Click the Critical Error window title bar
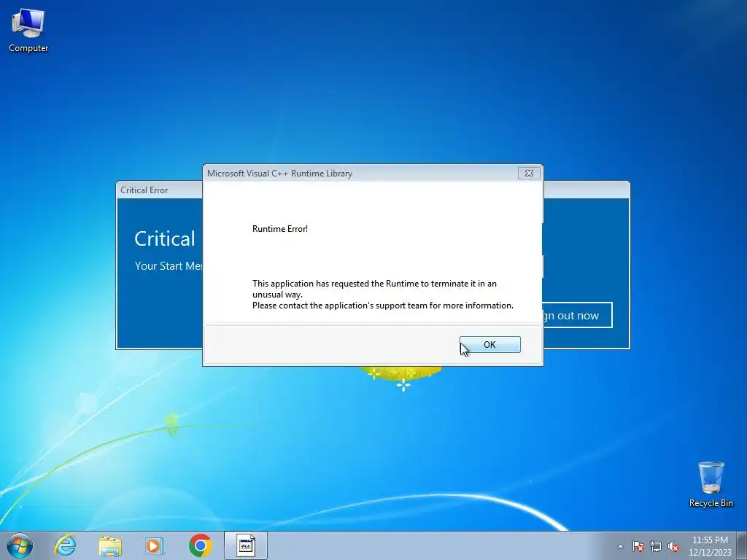This screenshot has height=560, width=747. (x=160, y=190)
